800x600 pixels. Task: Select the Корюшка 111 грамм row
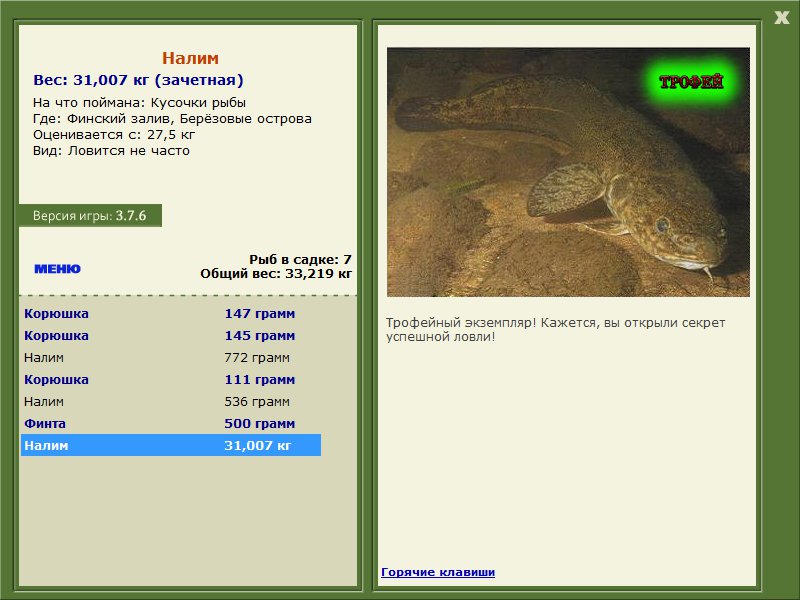170,380
